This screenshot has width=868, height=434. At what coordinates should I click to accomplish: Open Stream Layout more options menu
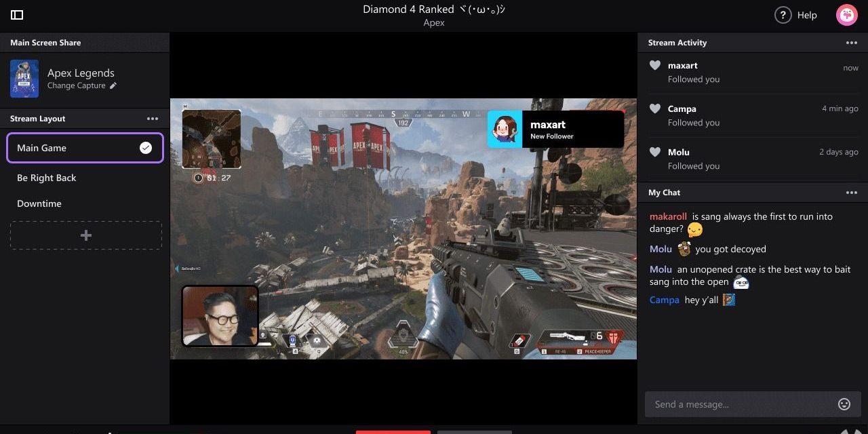pos(153,119)
